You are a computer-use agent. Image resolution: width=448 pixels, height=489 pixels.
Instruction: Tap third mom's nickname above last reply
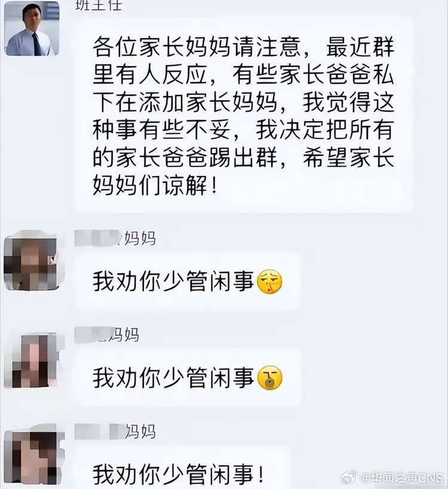click(x=115, y=432)
